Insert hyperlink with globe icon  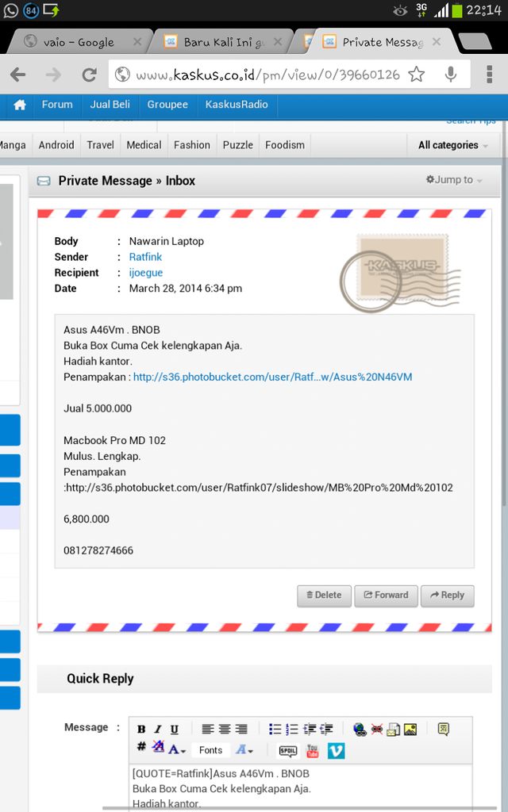(360, 730)
